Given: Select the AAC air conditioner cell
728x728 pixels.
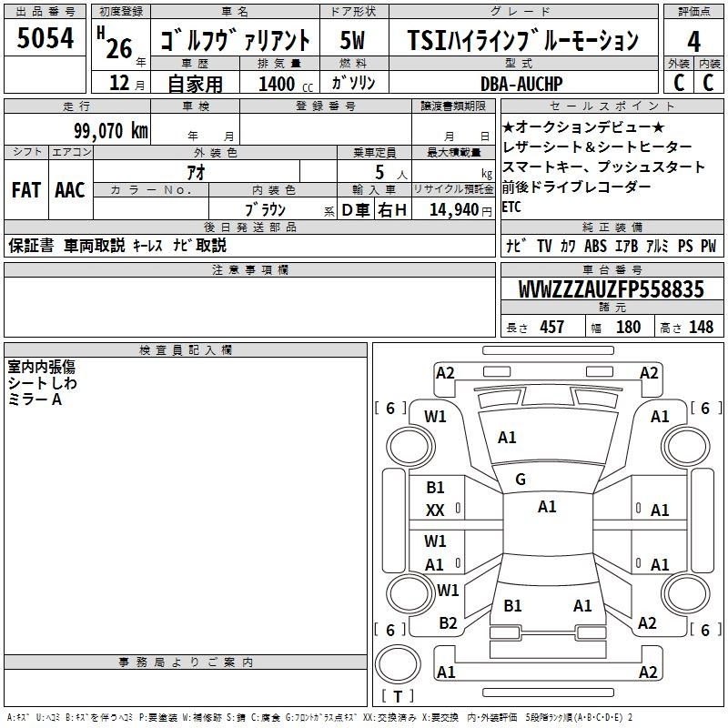Looking at the screenshot, I should (70, 190).
